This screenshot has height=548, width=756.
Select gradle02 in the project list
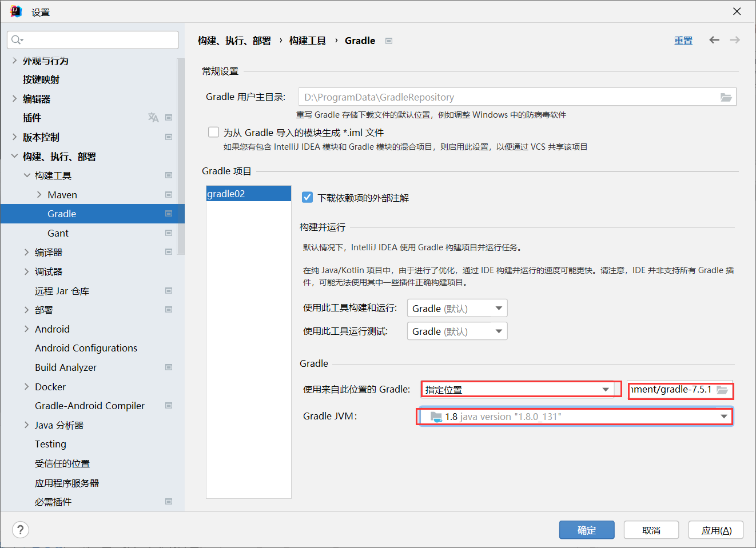(x=249, y=194)
